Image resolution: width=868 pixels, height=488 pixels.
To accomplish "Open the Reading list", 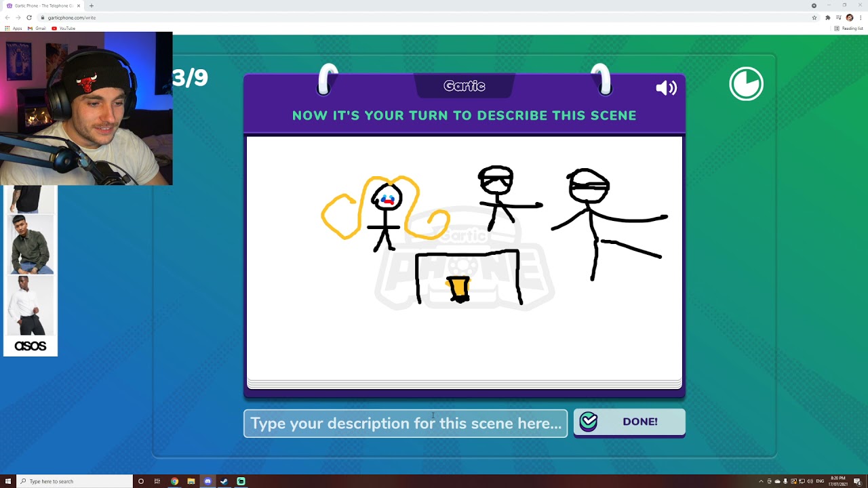I will click(x=848, y=28).
